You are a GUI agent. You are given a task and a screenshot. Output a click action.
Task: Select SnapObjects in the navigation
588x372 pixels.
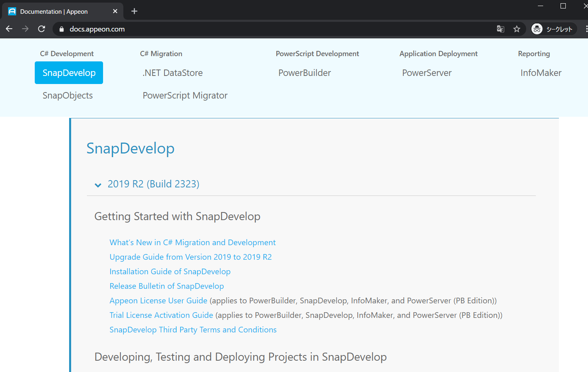[67, 95]
